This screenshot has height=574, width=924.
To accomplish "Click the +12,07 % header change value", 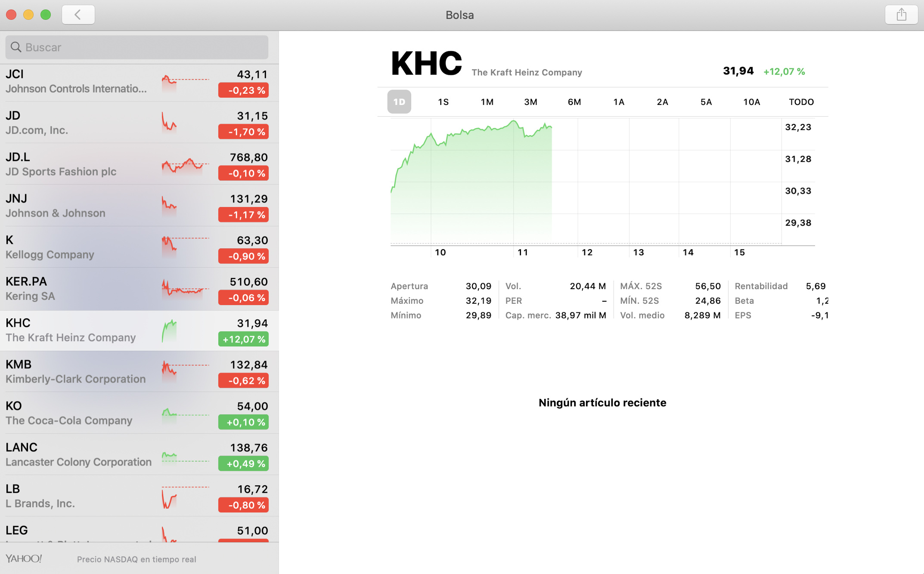I will pyautogui.click(x=784, y=71).
